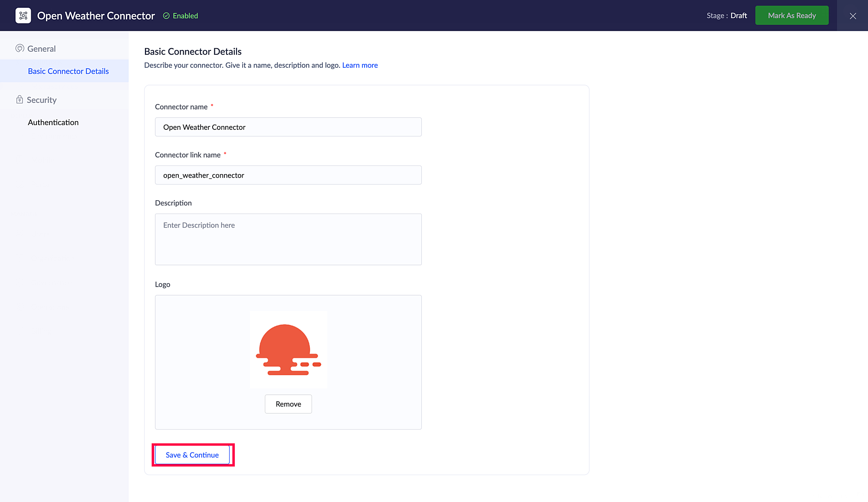
Task: Click the Stage Draft indicator
Action: tap(727, 16)
